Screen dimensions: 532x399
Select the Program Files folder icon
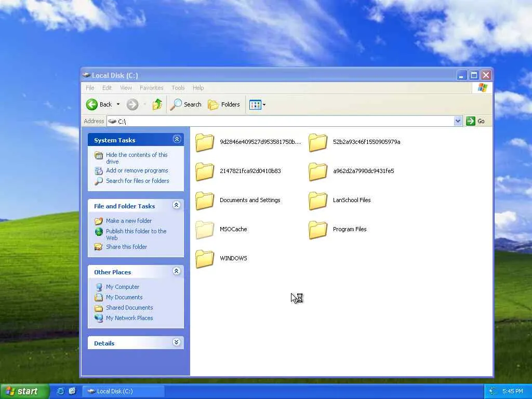click(318, 230)
